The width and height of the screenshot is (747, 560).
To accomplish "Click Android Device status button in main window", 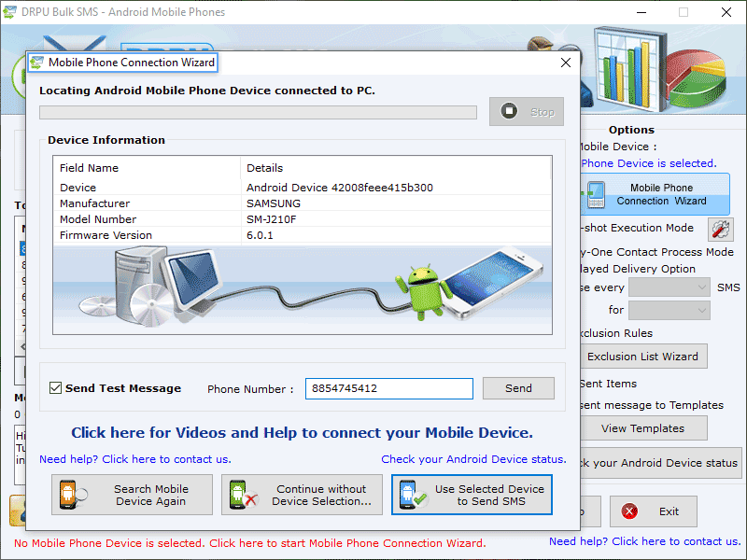I will [661, 462].
